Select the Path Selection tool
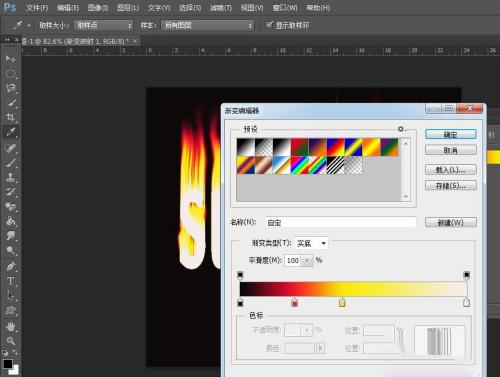The width and height of the screenshot is (500, 377). click(10, 296)
